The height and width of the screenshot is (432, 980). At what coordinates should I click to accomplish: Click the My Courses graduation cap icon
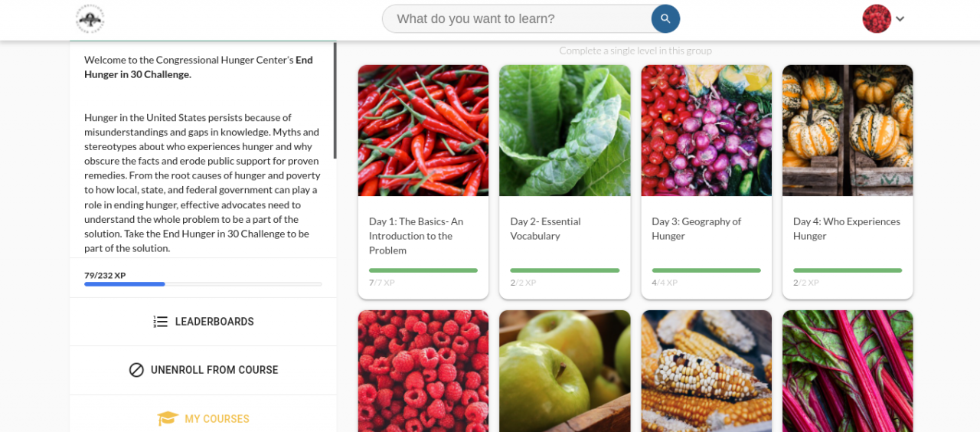pos(168,419)
